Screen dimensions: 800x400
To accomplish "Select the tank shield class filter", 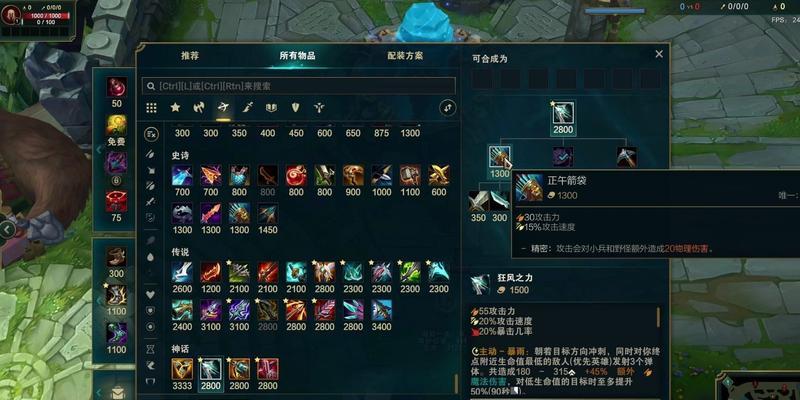I will [x=295, y=108].
